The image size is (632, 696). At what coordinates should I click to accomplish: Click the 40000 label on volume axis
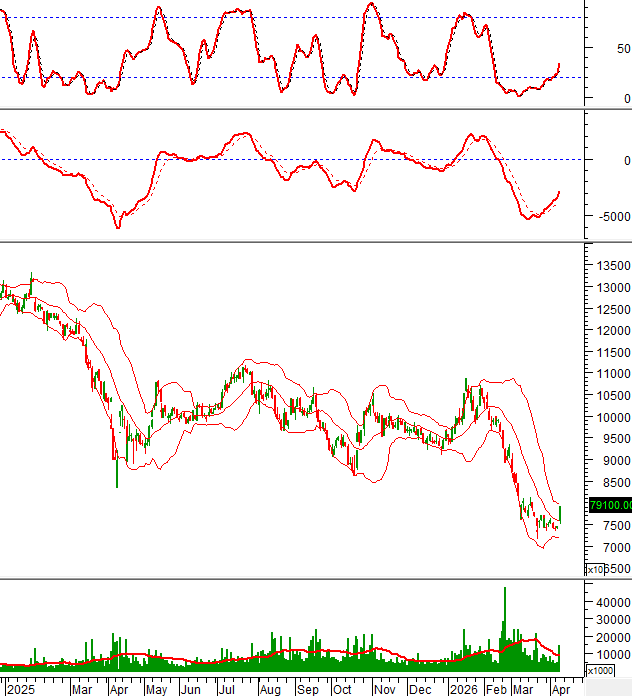(x=614, y=602)
